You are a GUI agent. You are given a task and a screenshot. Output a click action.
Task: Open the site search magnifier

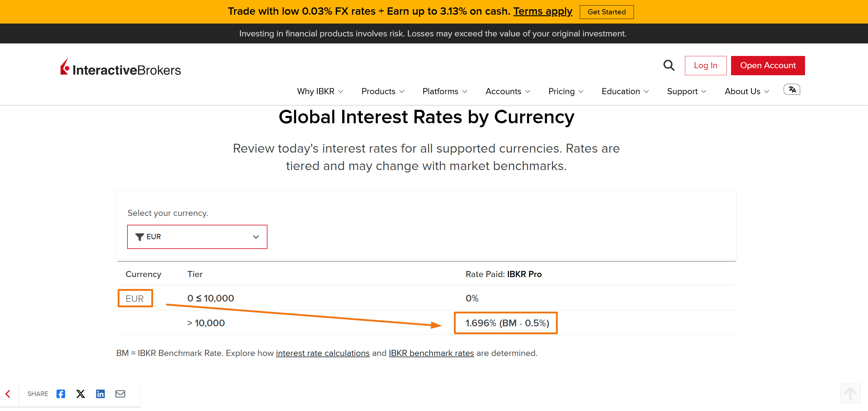click(669, 65)
